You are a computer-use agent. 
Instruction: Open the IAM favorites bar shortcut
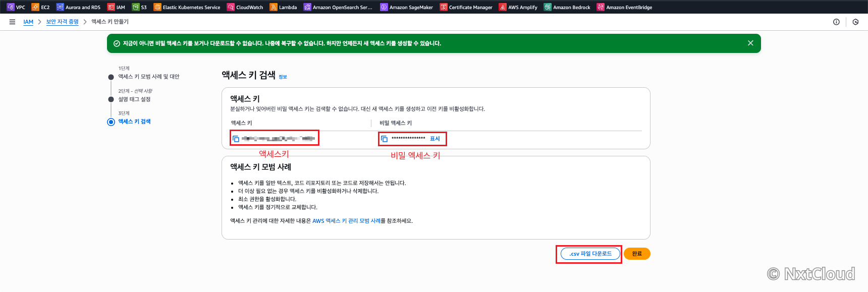pyautogui.click(x=116, y=7)
